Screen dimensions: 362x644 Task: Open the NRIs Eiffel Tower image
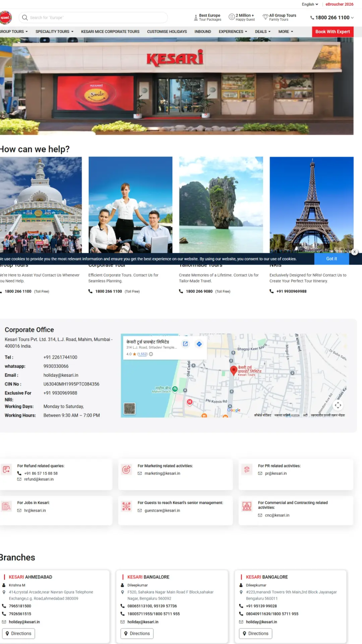coord(312,205)
